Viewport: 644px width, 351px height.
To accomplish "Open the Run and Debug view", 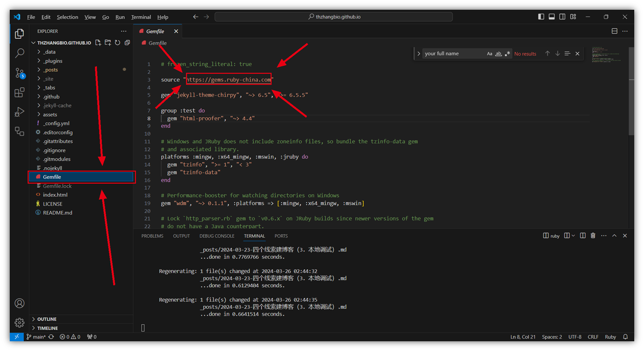I will [x=20, y=112].
